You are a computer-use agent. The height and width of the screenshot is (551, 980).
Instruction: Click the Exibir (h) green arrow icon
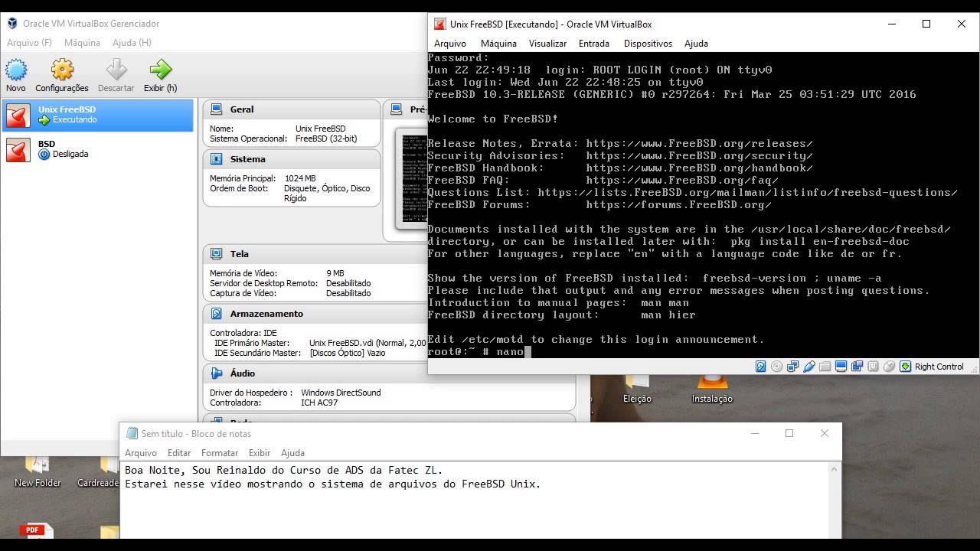pyautogui.click(x=161, y=70)
